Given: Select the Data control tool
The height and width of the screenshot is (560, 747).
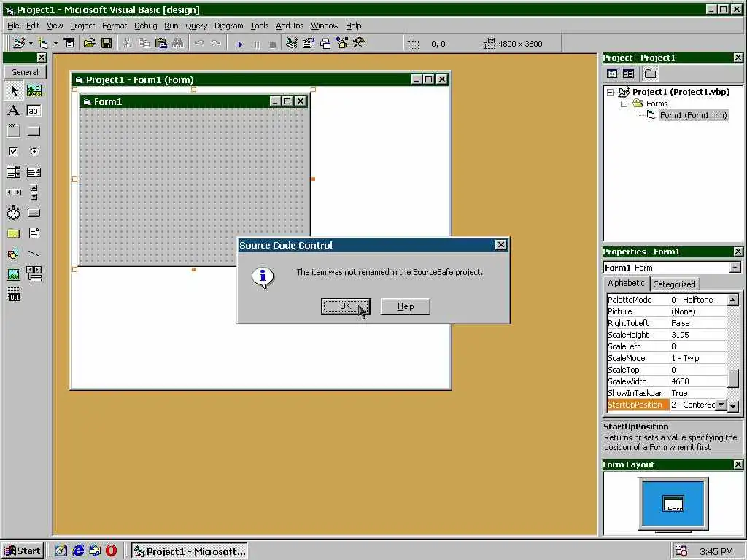Looking at the screenshot, I should click(34, 274).
